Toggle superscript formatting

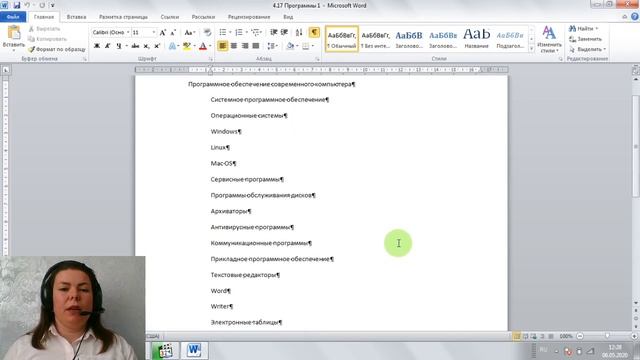[x=157, y=46]
